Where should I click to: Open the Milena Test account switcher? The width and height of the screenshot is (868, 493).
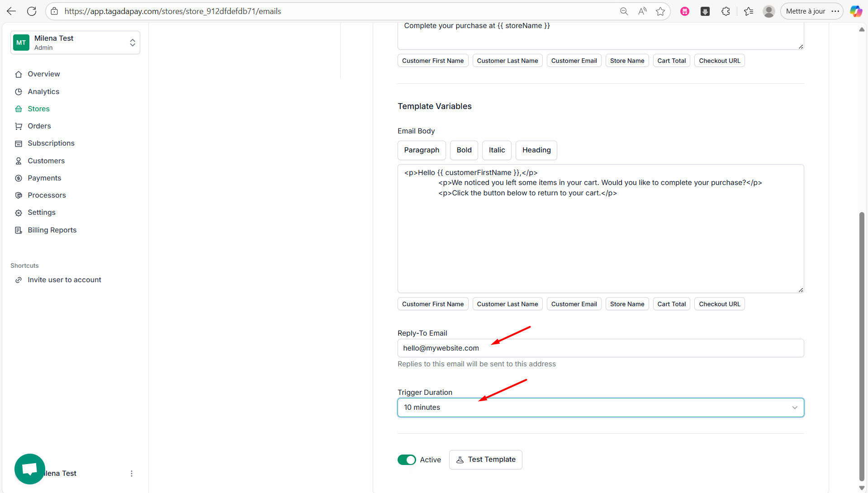[75, 43]
